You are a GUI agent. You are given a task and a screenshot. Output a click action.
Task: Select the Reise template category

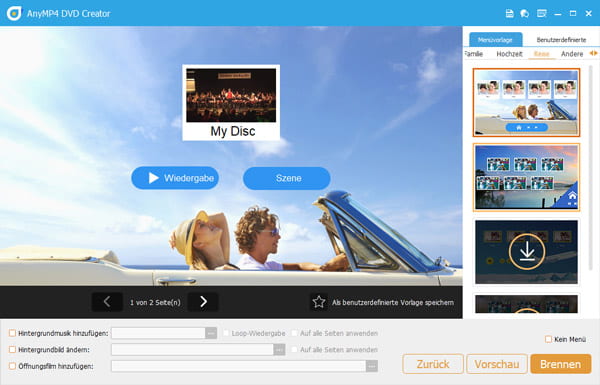point(541,54)
